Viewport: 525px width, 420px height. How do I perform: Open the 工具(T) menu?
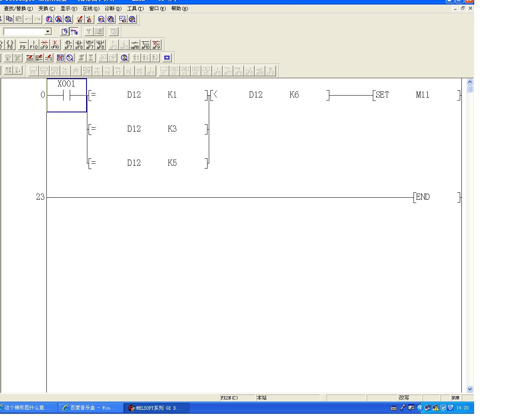click(x=135, y=9)
